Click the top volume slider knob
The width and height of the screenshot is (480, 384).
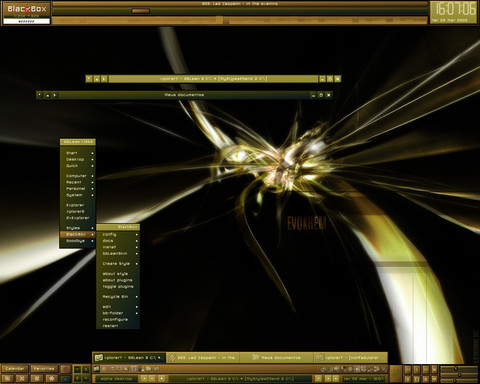coord(456,369)
